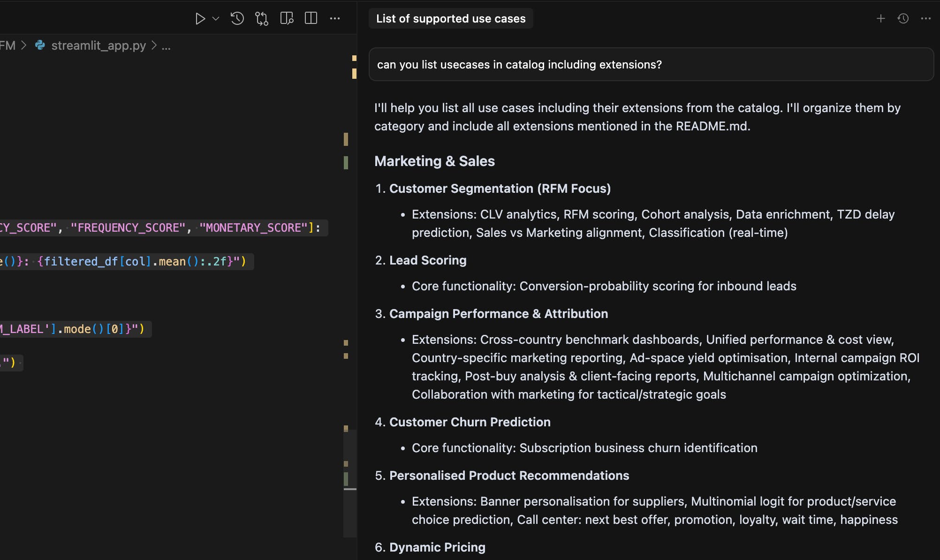Click the FM folder breadcrumb

pos(8,45)
